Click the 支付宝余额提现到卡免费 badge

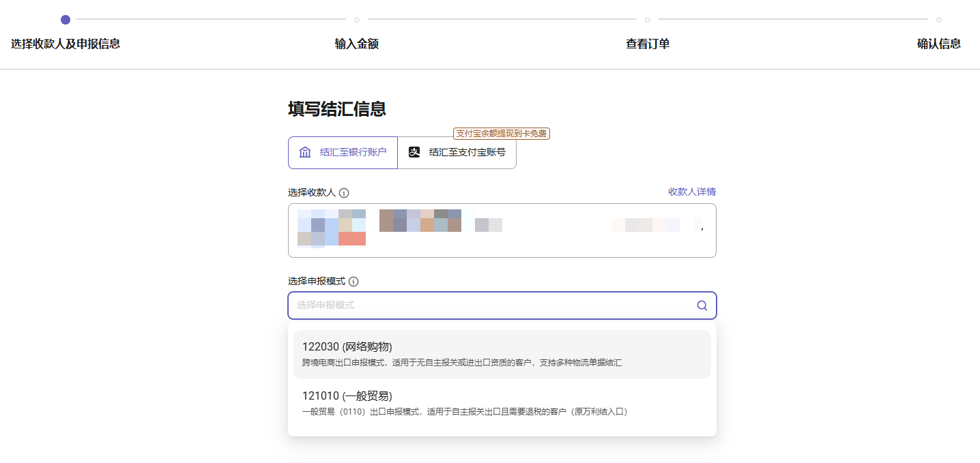[x=501, y=134]
